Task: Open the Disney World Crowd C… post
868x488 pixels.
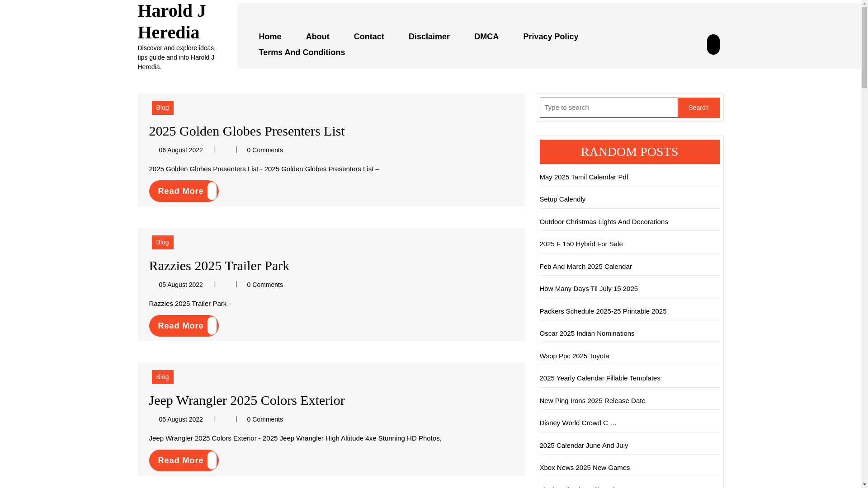Action: [578, 423]
